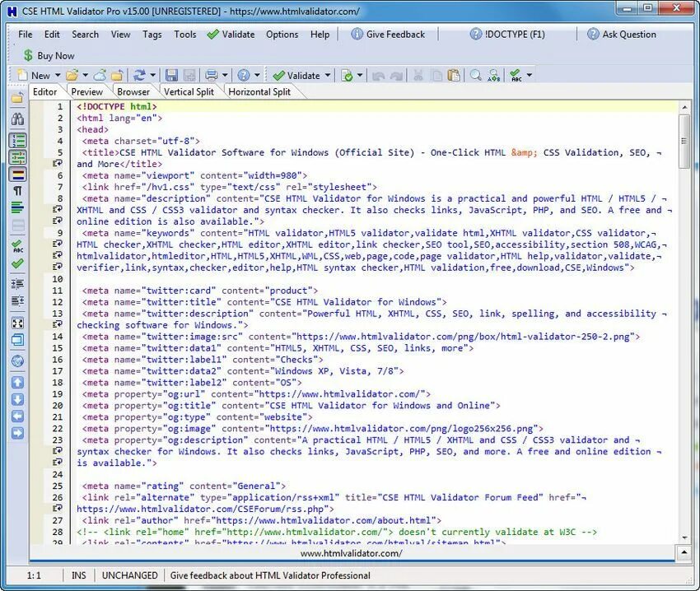Switch to the Vertical Split tab
The height and width of the screenshot is (591, 700).
coord(189,92)
